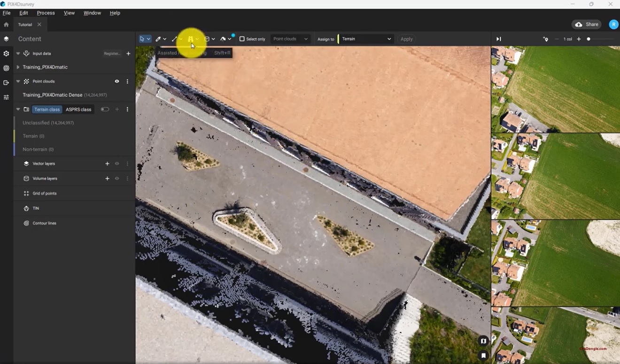Open the sliders settings icon in sidebar
Image resolution: width=620 pixels, height=364 pixels.
click(x=6, y=97)
